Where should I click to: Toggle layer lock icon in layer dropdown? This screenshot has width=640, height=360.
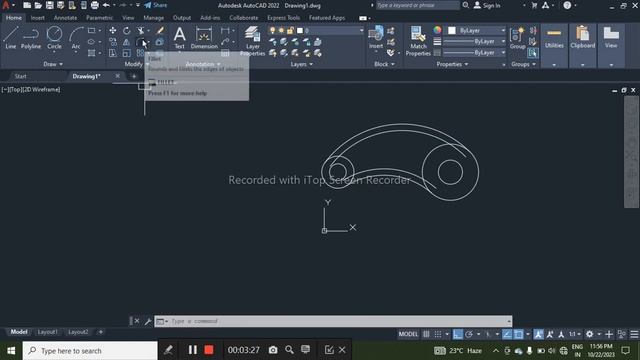[x=290, y=31]
